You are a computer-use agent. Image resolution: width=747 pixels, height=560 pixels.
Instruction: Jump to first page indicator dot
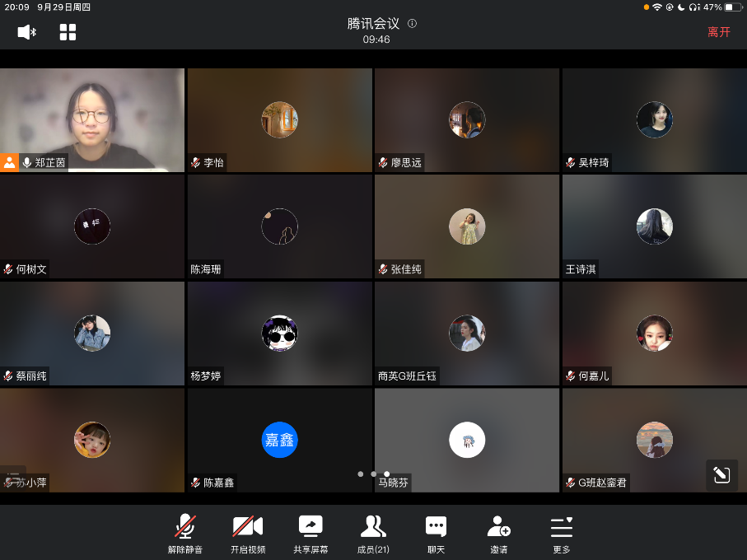click(x=360, y=474)
